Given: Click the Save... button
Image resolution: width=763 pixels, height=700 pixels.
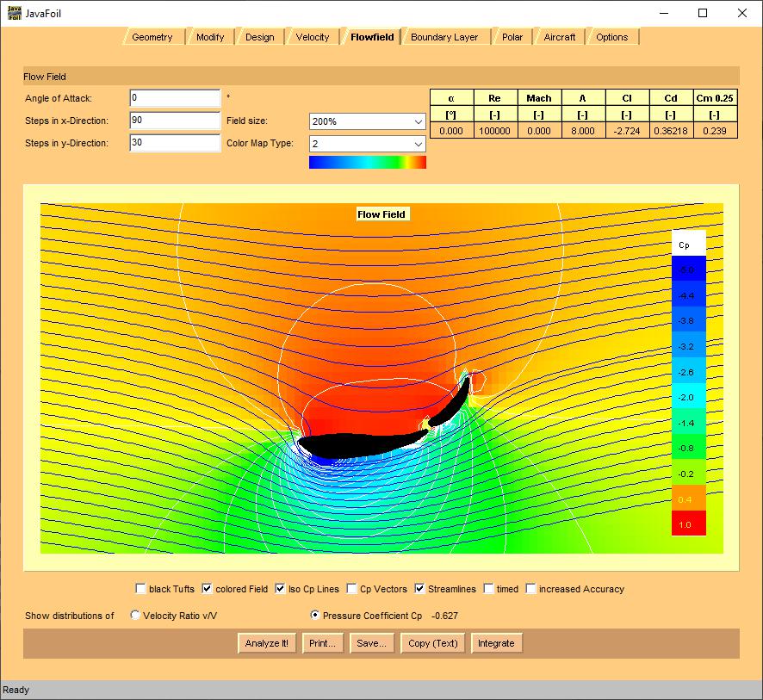Looking at the screenshot, I should pos(372,643).
